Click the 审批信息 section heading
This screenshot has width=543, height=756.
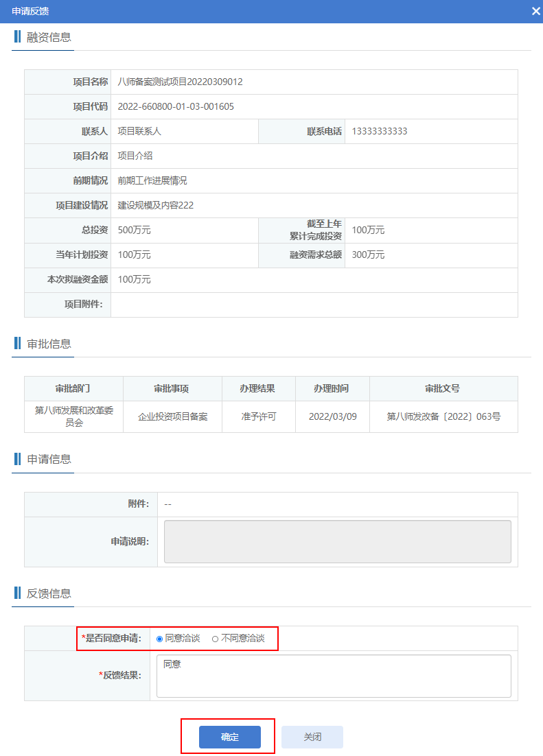click(49, 344)
